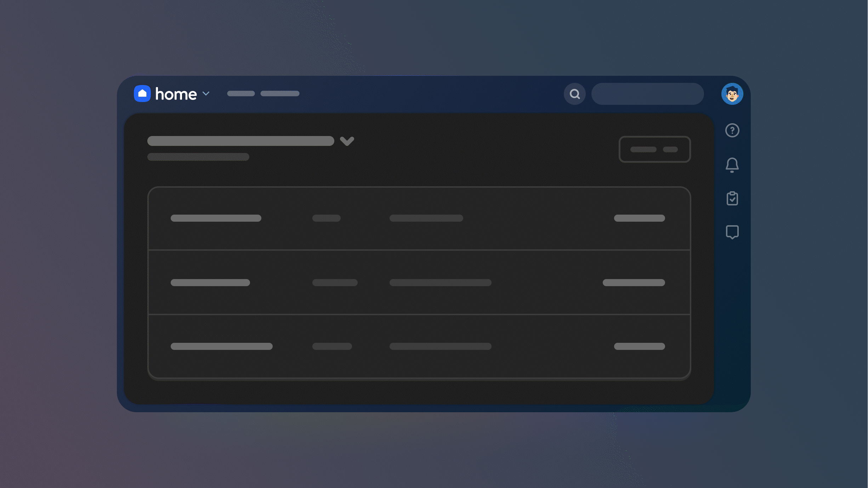The height and width of the screenshot is (488, 868).
Task: Click the third row's right-side link
Action: point(639,346)
